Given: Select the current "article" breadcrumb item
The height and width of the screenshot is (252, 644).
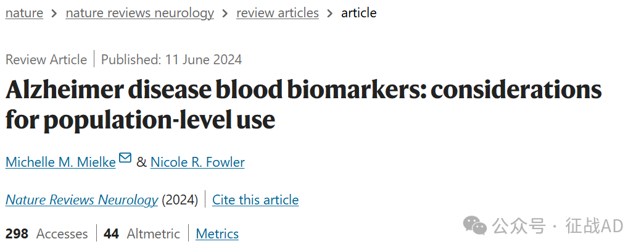Looking at the screenshot, I should [x=359, y=13].
